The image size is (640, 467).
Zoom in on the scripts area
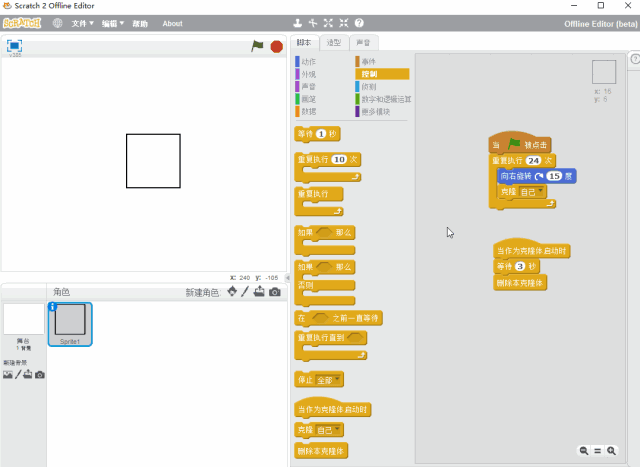click(x=611, y=451)
